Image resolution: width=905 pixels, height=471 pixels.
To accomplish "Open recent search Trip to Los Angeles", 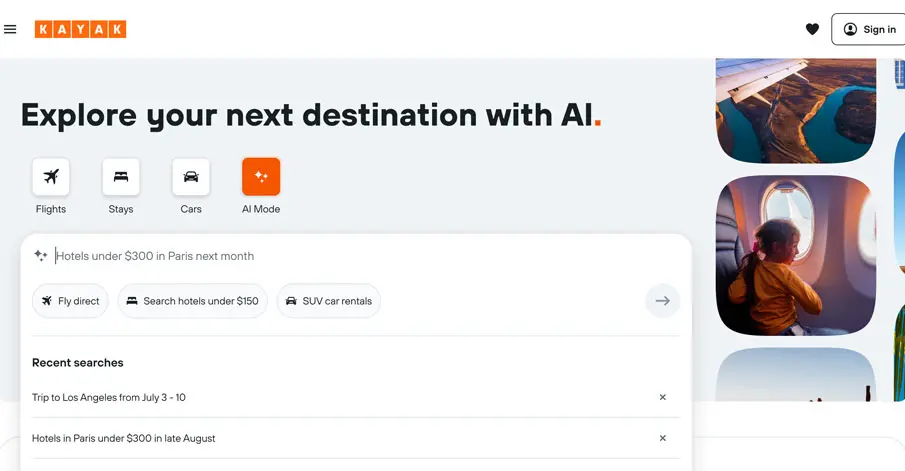I will 109,397.
